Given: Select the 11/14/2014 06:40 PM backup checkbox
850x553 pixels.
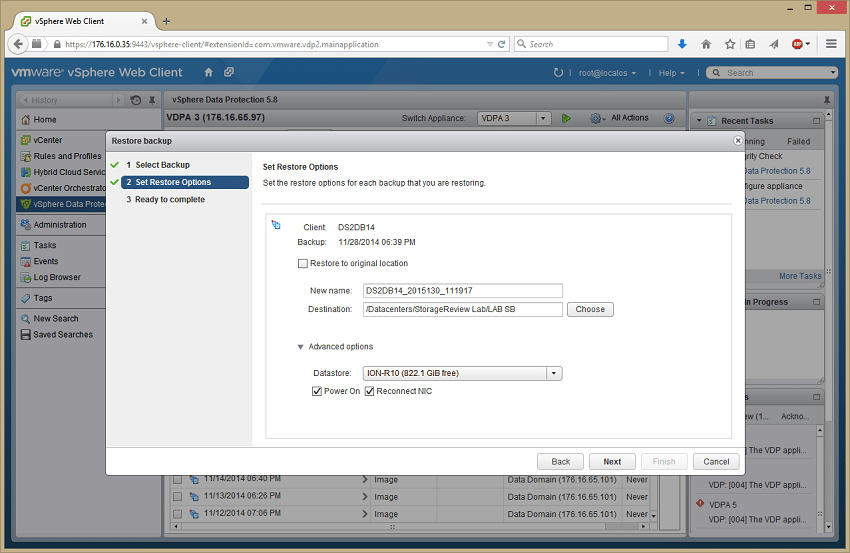Looking at the screenshot, I should pyautogui.click(x=177, y=480).
